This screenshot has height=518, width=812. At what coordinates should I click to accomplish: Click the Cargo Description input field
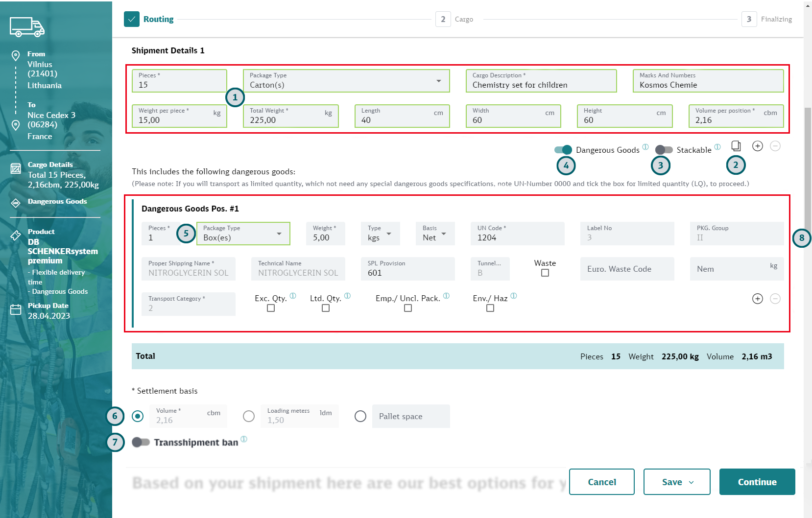pyautogui.click(x=541, y=85)
